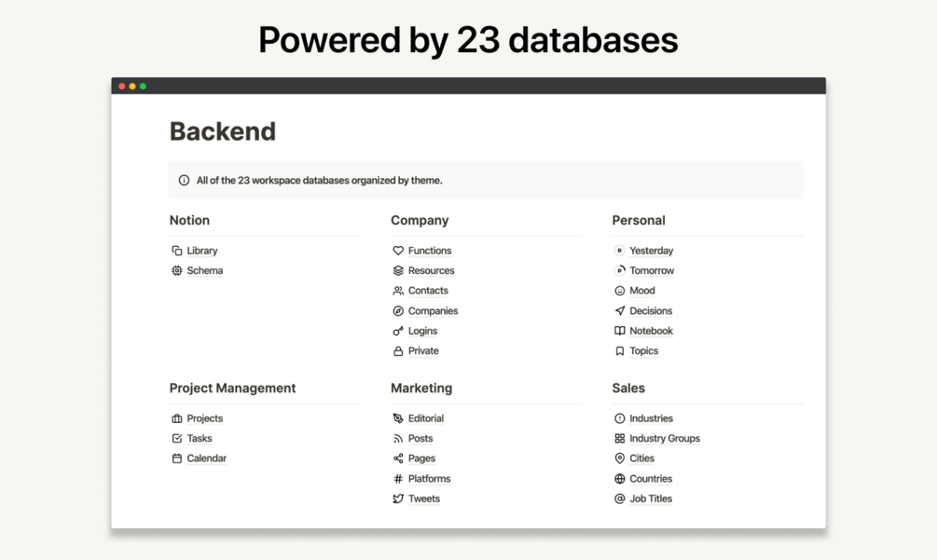Click the Backend page title
This screenshot has height=560, width=937.
(x=223, y=131)
